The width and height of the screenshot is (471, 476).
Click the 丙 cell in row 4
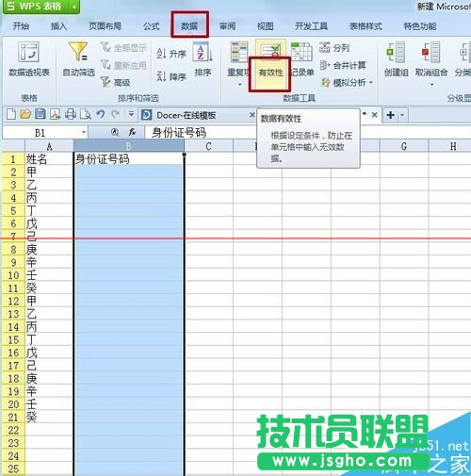tap(49, 198)
